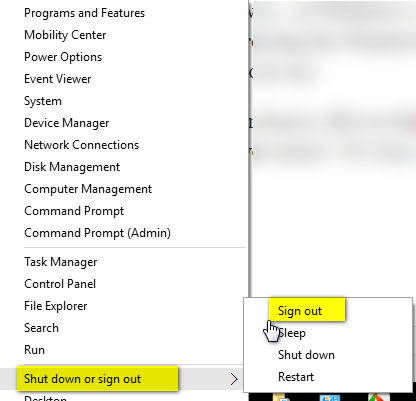Open Programs and Features
Viewport: 416px width, 401px height.
click(x=84, y=13)
